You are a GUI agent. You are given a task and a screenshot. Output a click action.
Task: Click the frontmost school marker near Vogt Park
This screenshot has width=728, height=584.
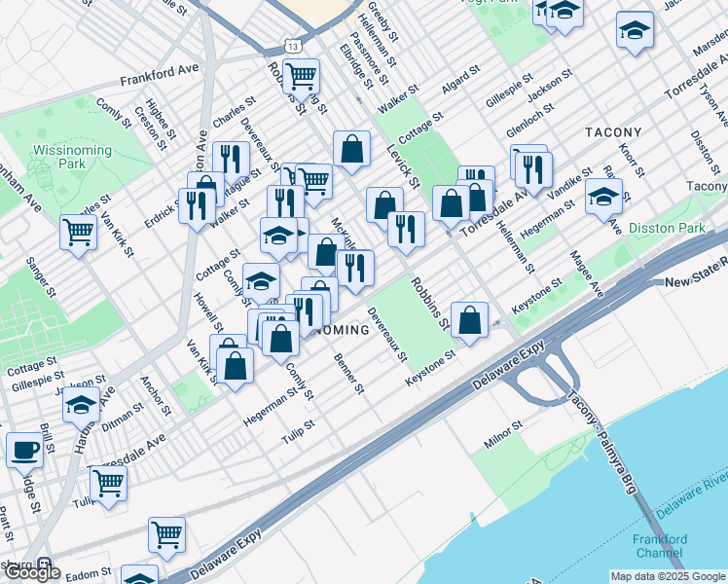pos(564,12)
